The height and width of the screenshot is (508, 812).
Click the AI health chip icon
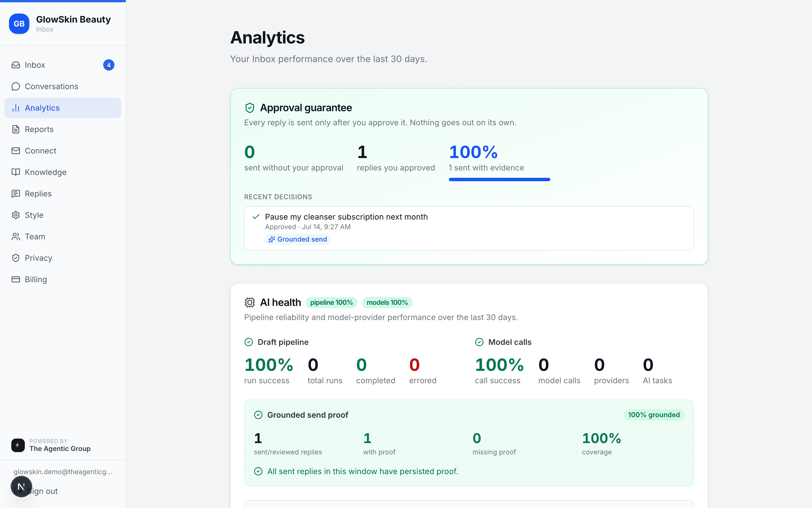pyautogui.click(x=250, y=302)
